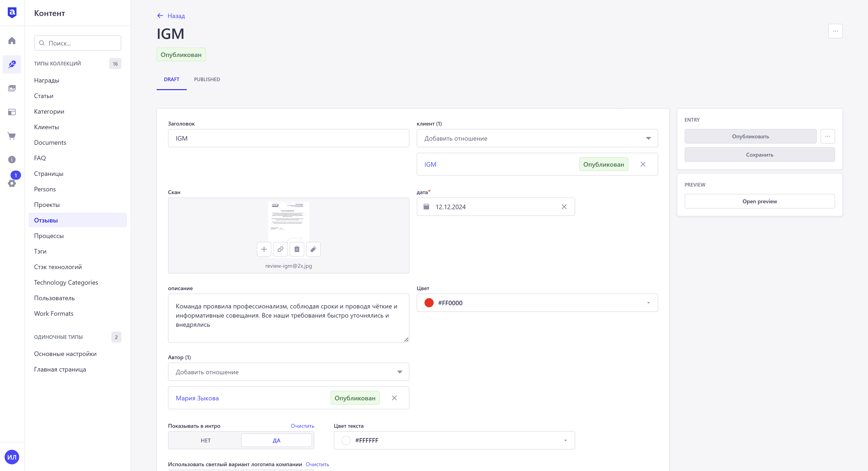
Task: Clear the date 12.12.2024 field
Action: coord(564,207)
